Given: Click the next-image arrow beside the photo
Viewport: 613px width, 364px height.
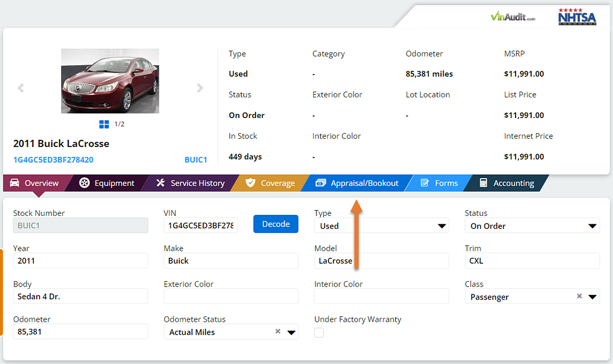Looking at the screenshot, I should pos(200,87).
